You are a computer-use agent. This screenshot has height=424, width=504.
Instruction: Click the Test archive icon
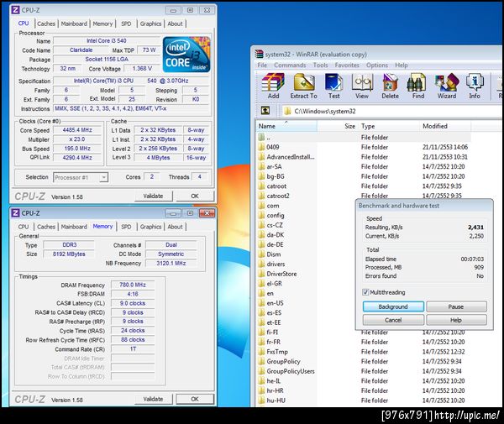[334, 86]
